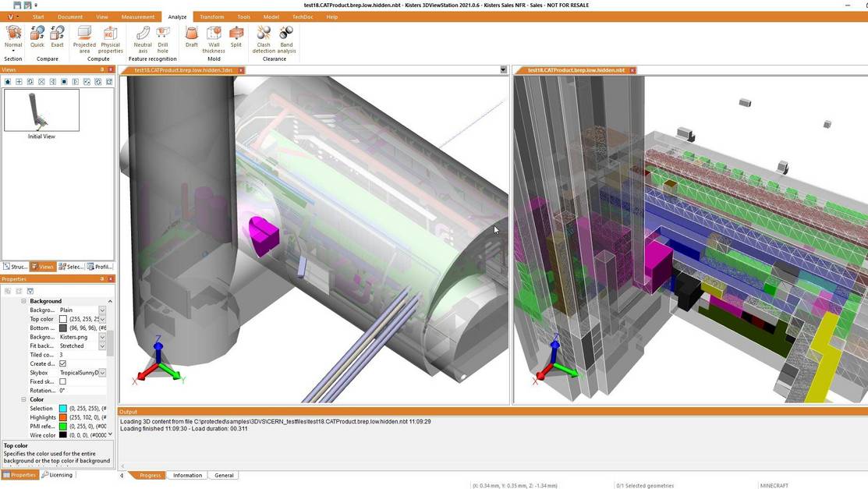Image resolution: width=868 pixels, height=489 pixels.
Task: Launch Drill hole recognition
Action: [163, 39]
